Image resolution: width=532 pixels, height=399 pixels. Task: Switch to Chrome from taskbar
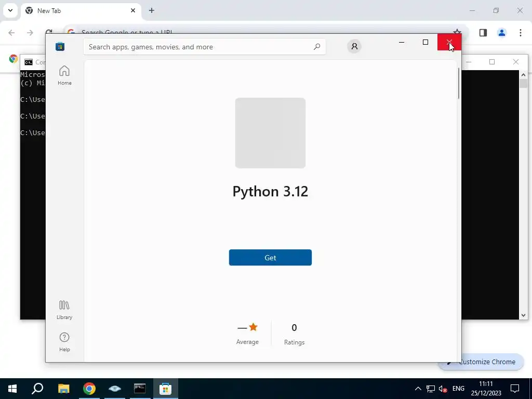[x=89, y=389]
